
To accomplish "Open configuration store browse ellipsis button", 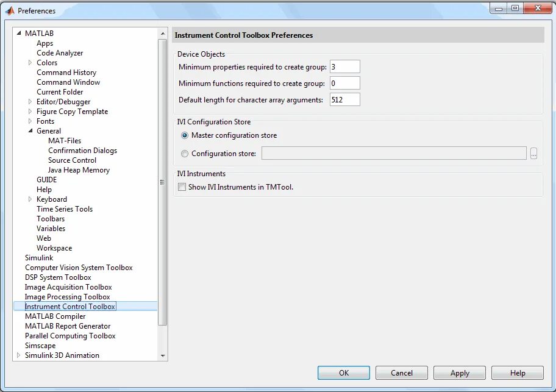I will pyautogui.click(x=533, y=154).
